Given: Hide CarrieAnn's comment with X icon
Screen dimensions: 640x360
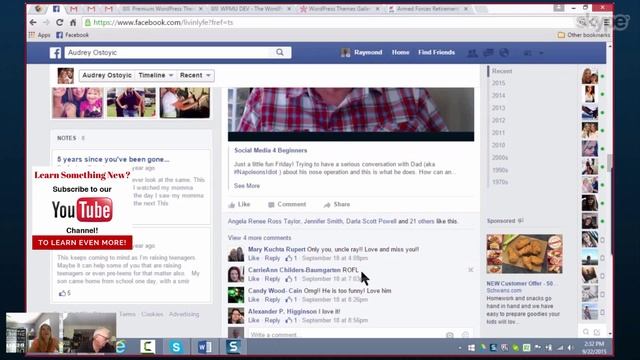Looking at the screenshot, I should click(471, 270).
